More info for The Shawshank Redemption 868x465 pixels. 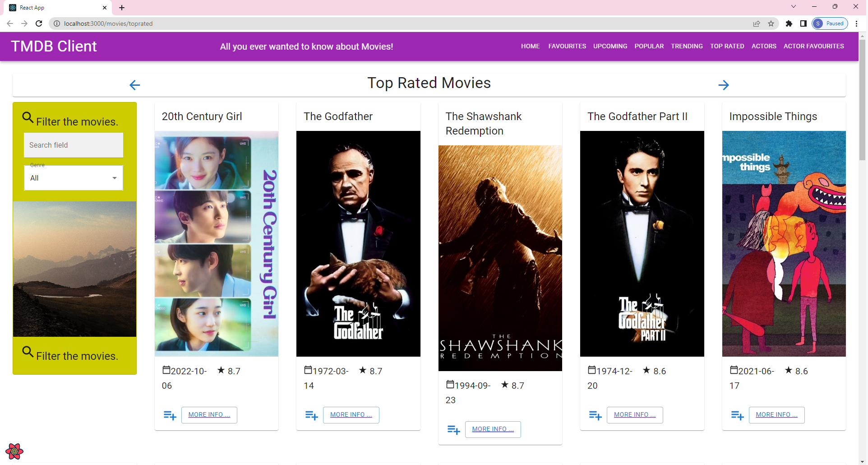point(493,429)
